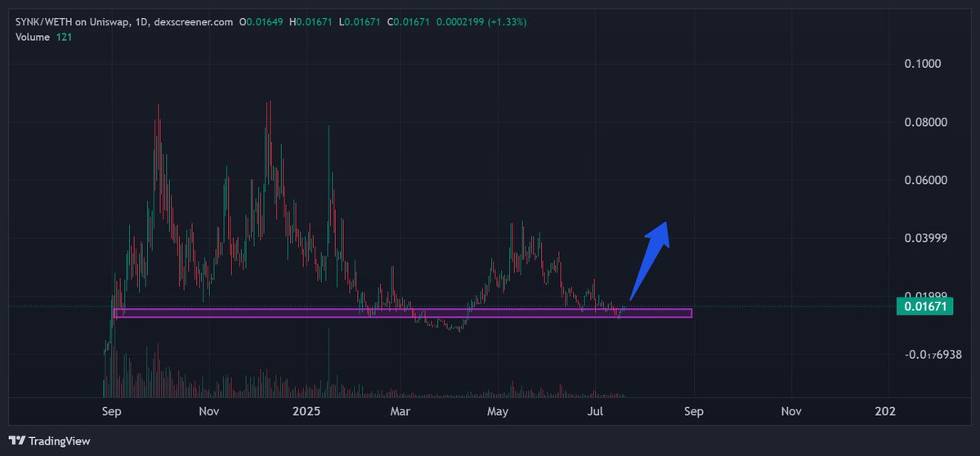
Task: Click the green 0.01671 current price tag
Action: point(924,306)
